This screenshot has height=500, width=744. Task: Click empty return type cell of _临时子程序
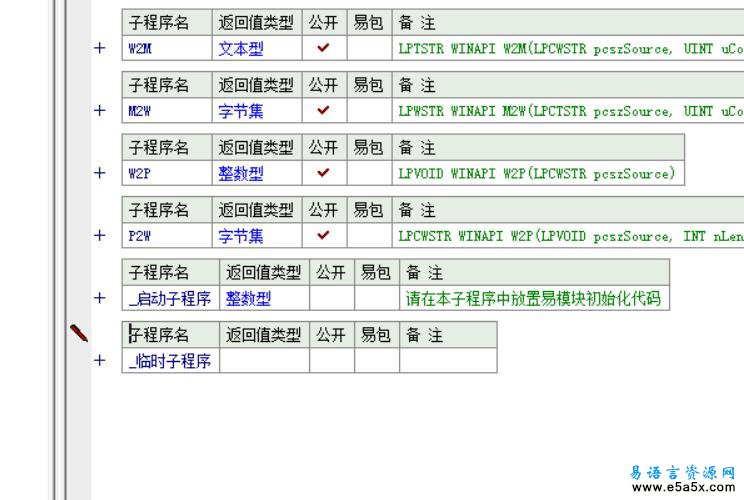[x=264, y=361]
